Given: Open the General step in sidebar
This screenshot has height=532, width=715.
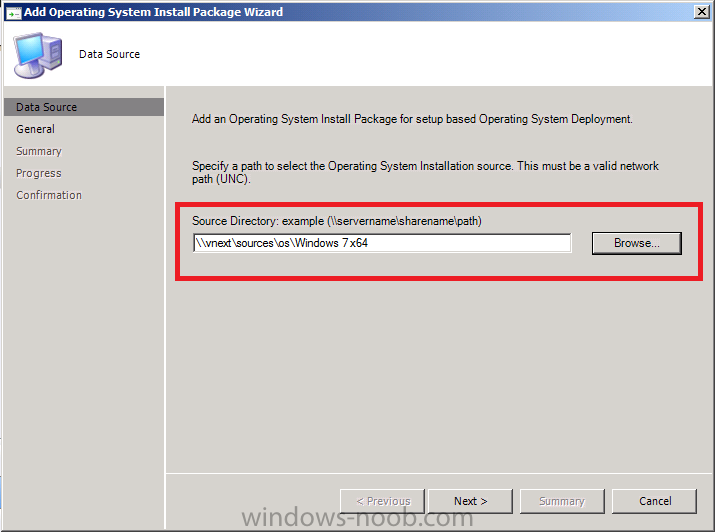Looking at the screenshot, I should [x=36, y=129].
